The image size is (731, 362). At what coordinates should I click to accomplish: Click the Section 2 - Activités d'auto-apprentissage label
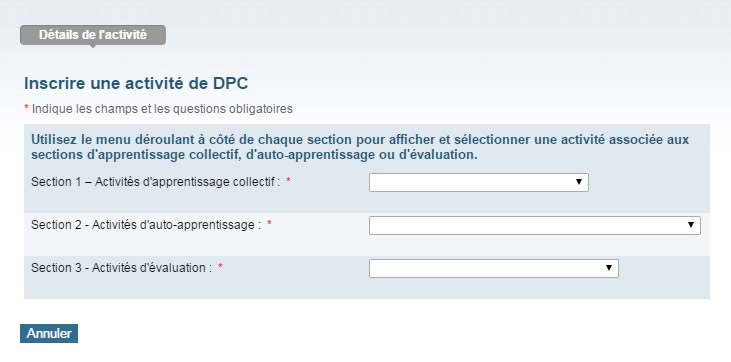[x=146, y=225]
